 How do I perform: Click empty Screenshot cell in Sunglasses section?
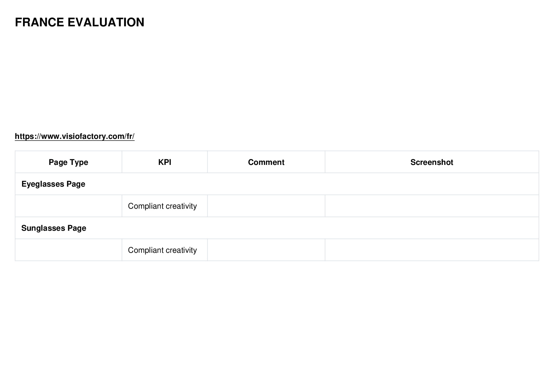click(432, 250)
